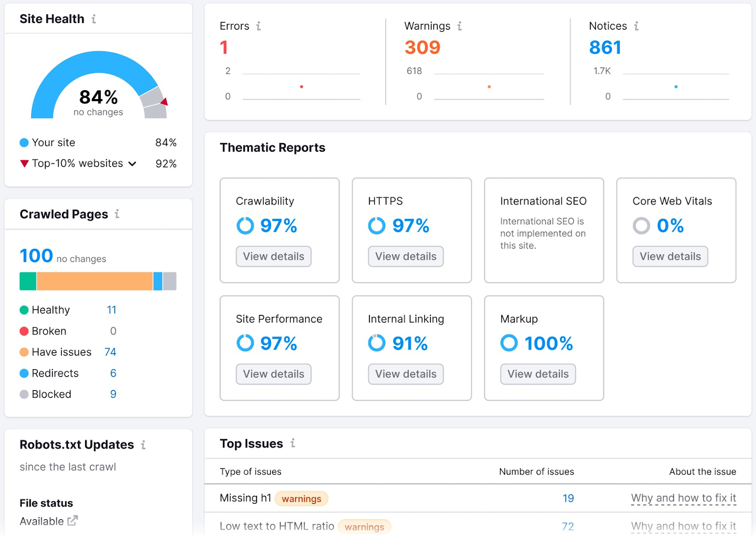Open Why and how to fix Missing h1
The height and width of the screenshot is (541, 756).
tap(683, 498)
